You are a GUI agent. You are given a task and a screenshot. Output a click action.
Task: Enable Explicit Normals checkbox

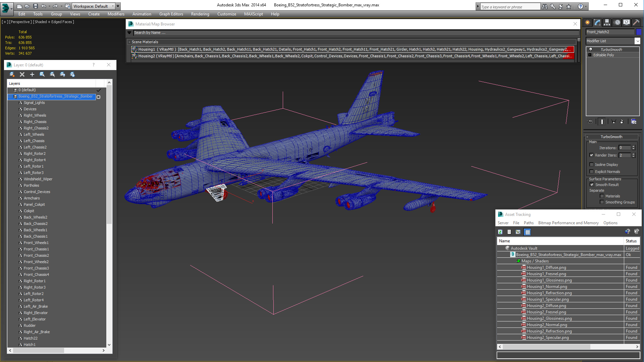point(591,172)
